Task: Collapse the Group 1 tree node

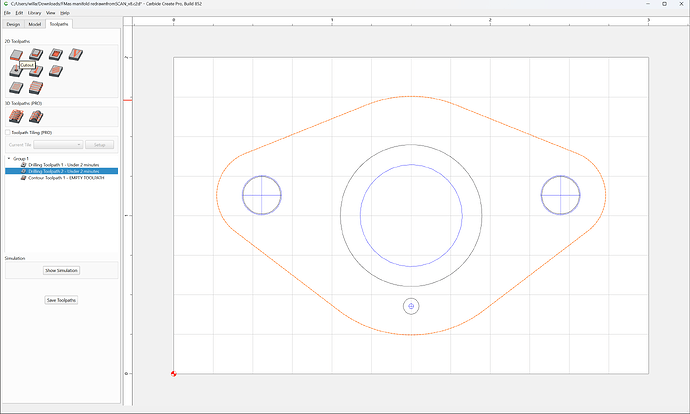Action: click(x=9, y=158)
